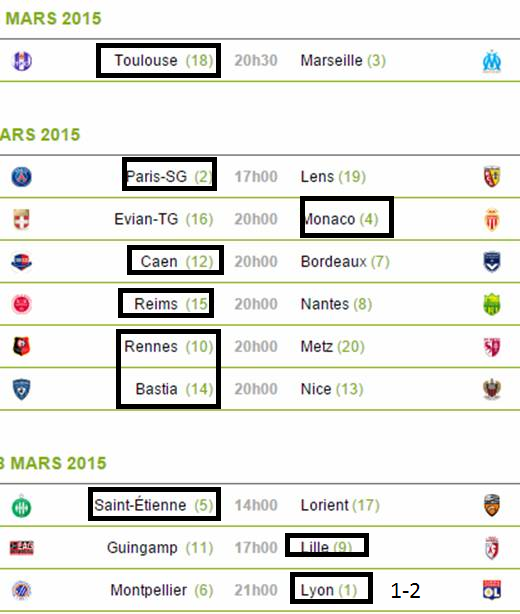Click the Monaco club crest

tap(492, 219)
